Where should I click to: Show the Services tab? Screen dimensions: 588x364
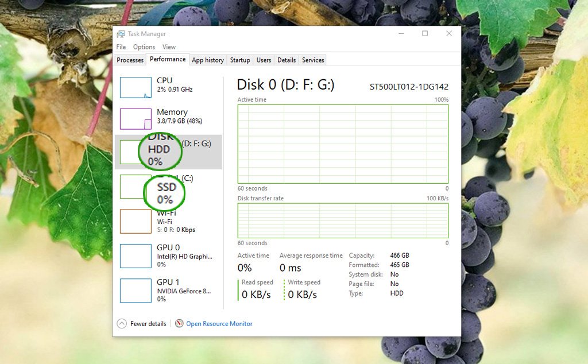point(313,60)
